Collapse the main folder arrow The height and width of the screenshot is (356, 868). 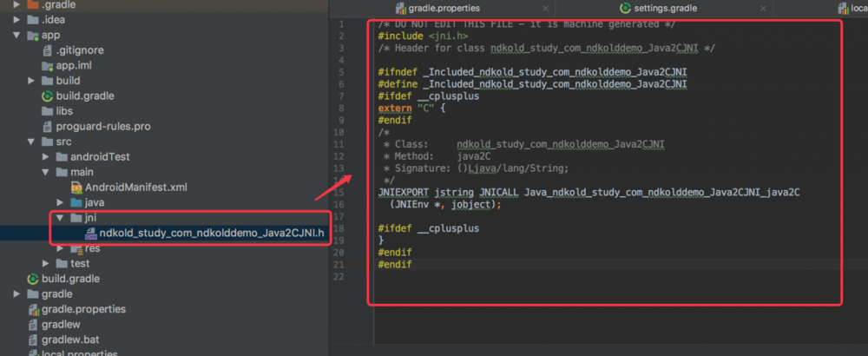[46, 172]
